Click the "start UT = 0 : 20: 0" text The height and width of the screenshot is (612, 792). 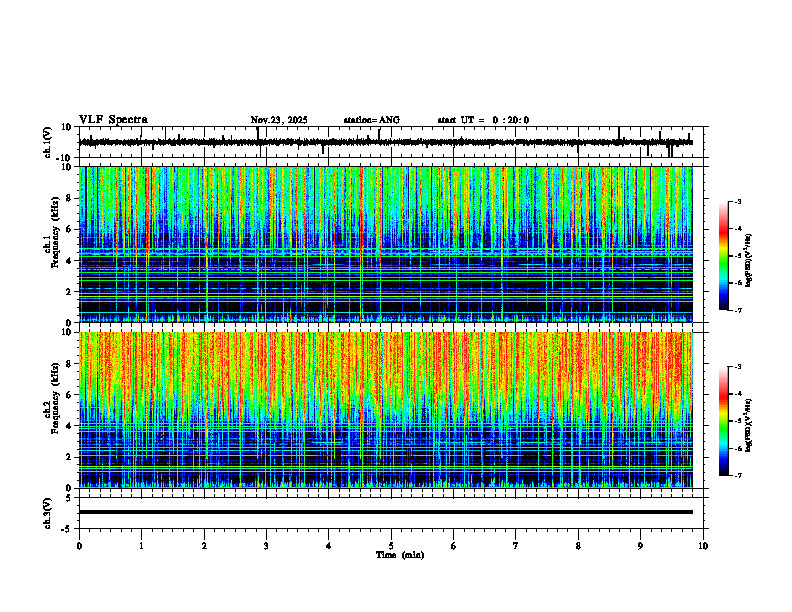pos(483,120)
